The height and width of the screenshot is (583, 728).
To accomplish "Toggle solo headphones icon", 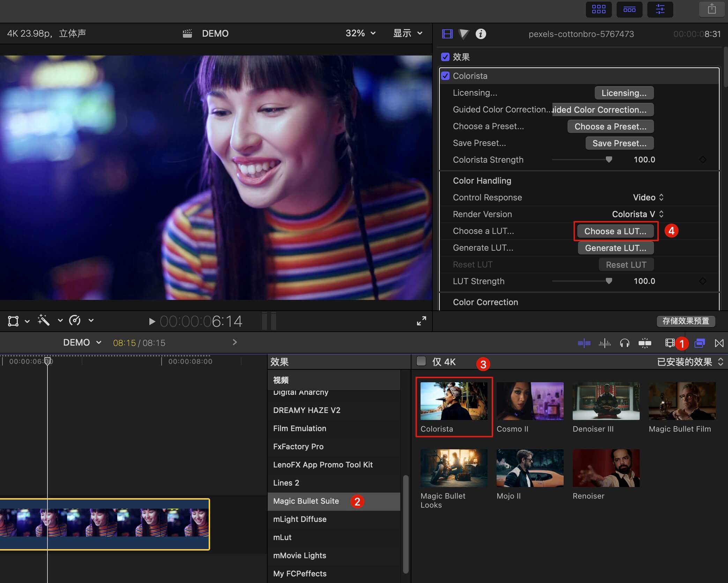I will coord(624,343).
